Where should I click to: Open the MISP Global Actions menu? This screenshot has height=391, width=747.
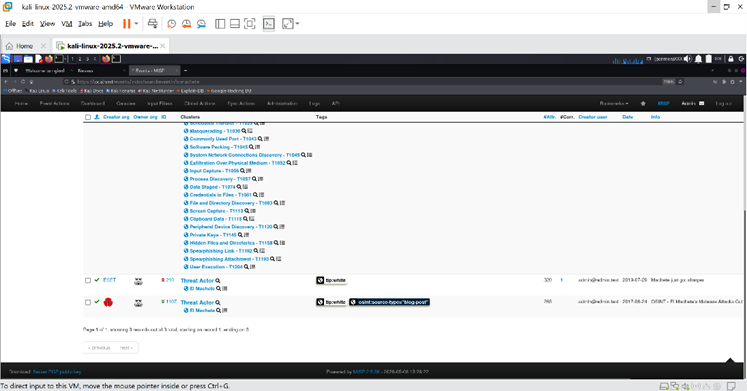200,103
